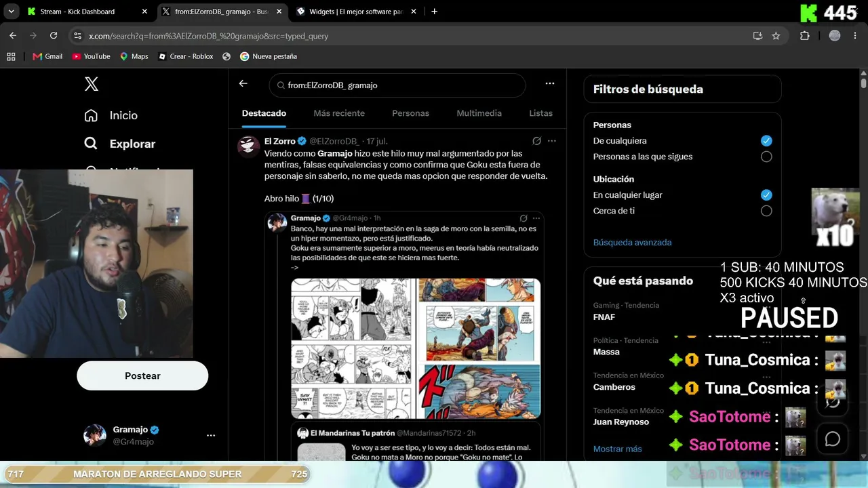868x488 pixels.
Task: Open Chrome's three-dot menu
Action: click(855, 36)
